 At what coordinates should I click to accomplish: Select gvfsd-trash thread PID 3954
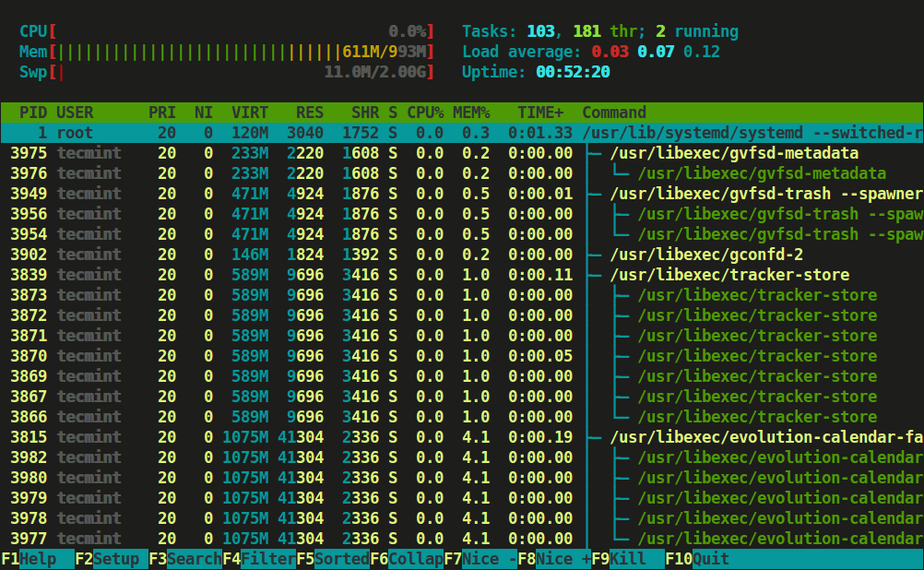coord(462,234)
